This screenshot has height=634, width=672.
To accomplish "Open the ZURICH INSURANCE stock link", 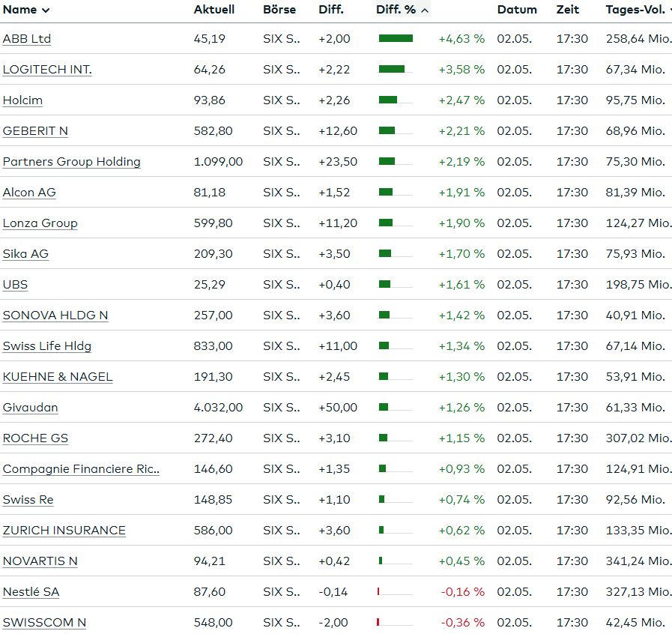I will 64,531.
